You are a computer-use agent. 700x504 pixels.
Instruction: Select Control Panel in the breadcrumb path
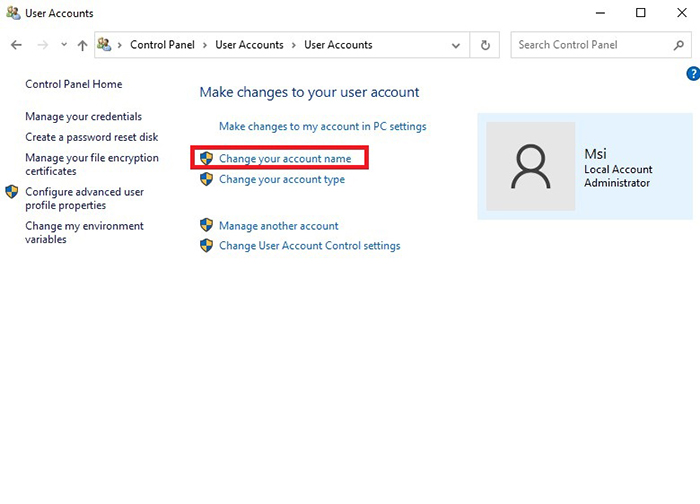click(163, 45)
